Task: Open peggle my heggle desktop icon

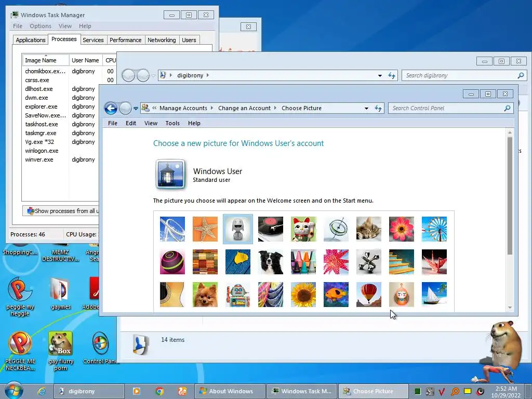Action: 20,296
